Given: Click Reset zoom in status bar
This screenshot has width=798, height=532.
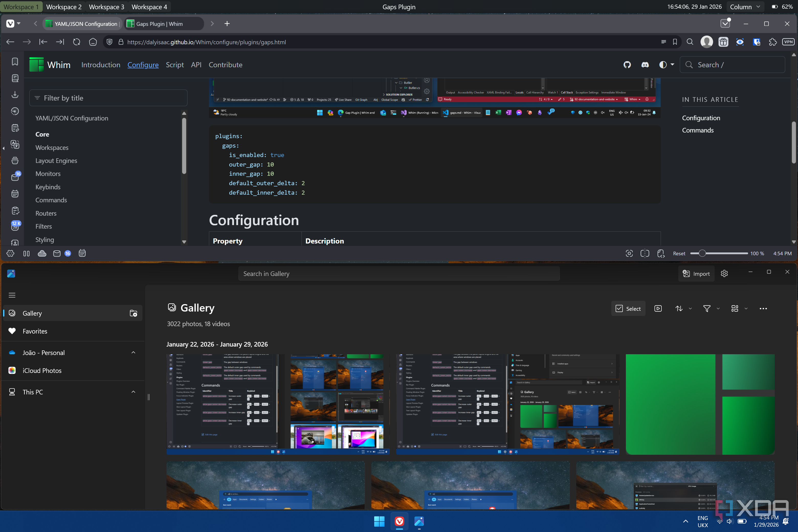Looking at the screenshot, I should [679, 253].
